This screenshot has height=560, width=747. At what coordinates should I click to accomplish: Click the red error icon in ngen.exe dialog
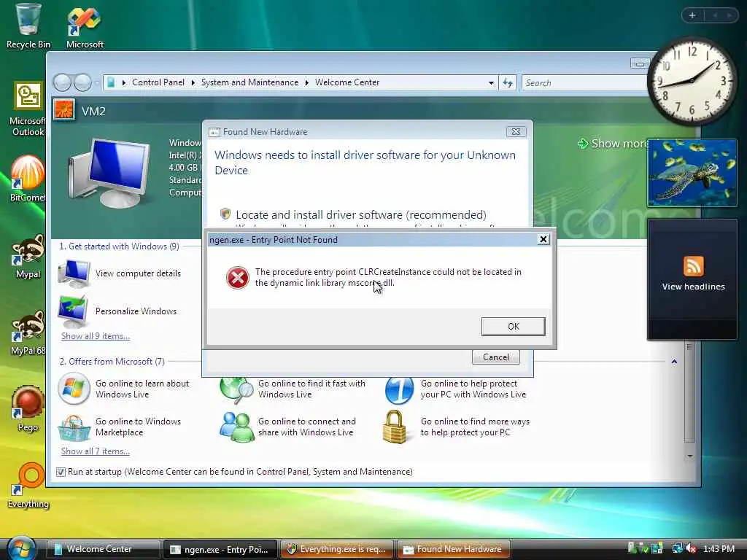pos(237,278)
